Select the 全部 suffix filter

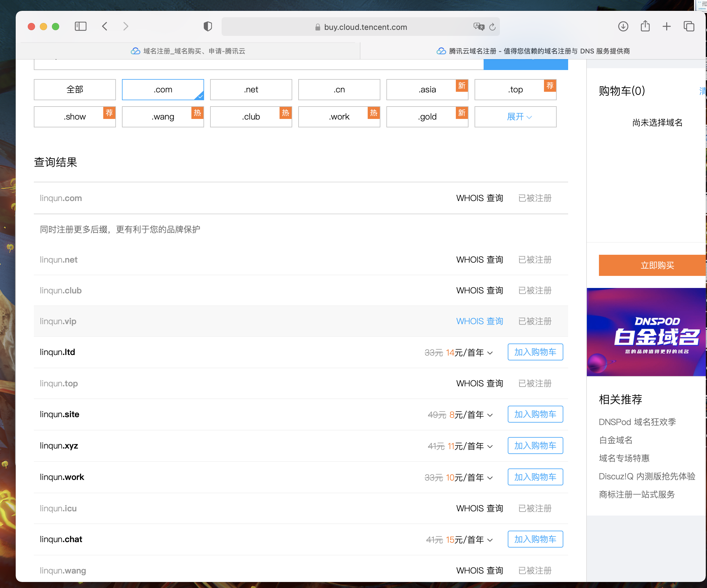click(x=75, y=90)
